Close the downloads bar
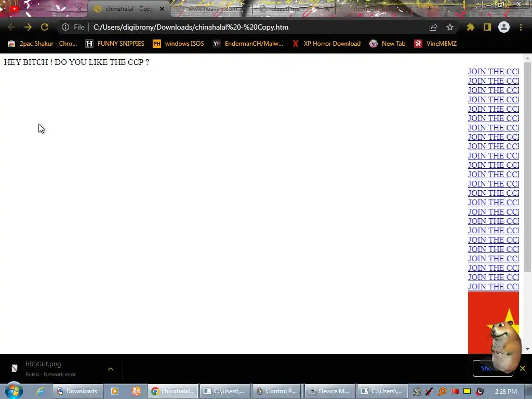 click(x=523, y=368)
